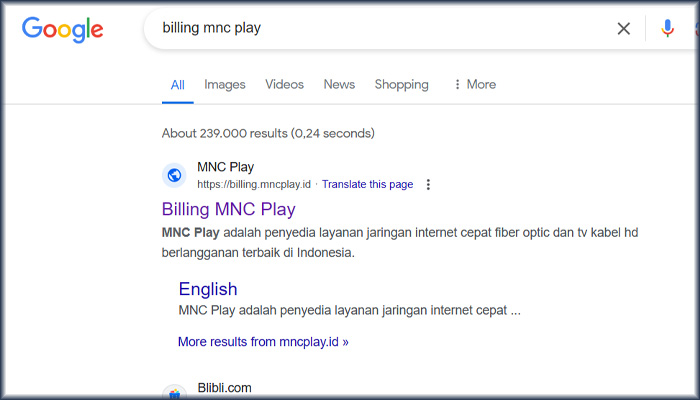The height and width of the screenshot is (400, 700).
Task: Click the Blibli.com site name
Action: [x=225, y=388]
